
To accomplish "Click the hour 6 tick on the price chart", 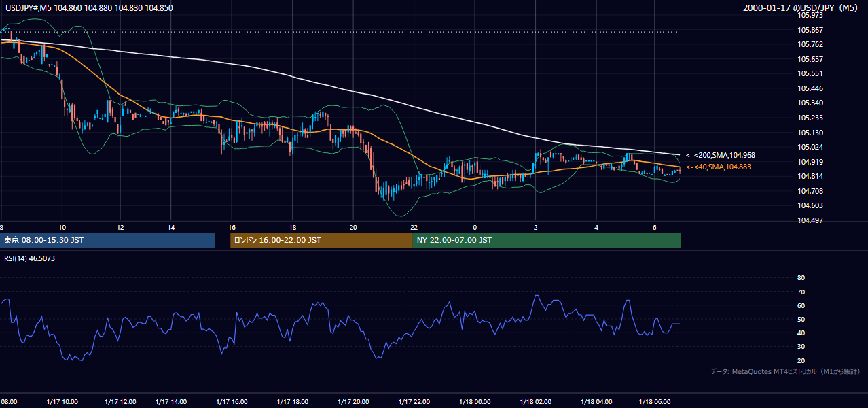I will click(655, 227).
